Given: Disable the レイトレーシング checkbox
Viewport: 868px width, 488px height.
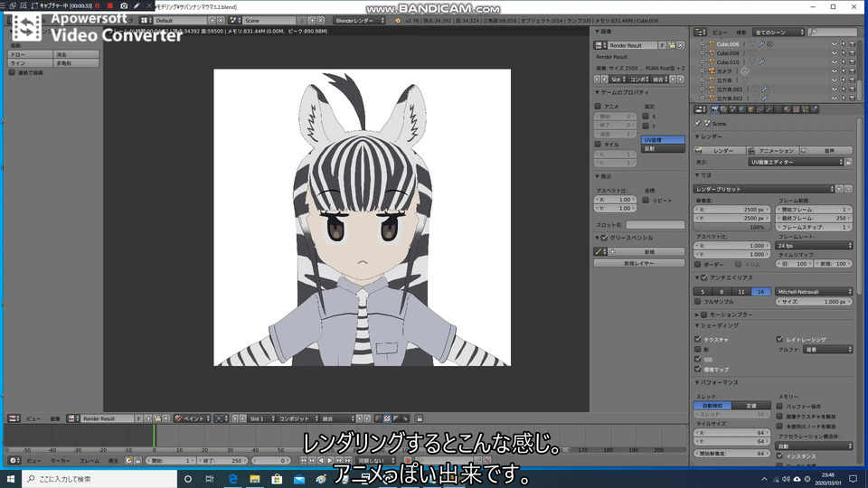Looking at the screenshot, I should pyautogui.click(x=779, y=339).
